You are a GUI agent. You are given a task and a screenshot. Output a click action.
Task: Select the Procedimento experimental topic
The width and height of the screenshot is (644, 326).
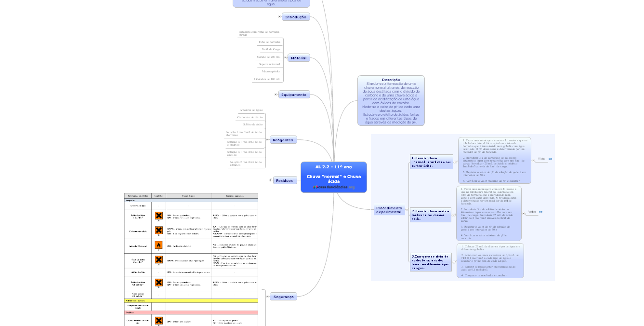click(x=389, y=210)
